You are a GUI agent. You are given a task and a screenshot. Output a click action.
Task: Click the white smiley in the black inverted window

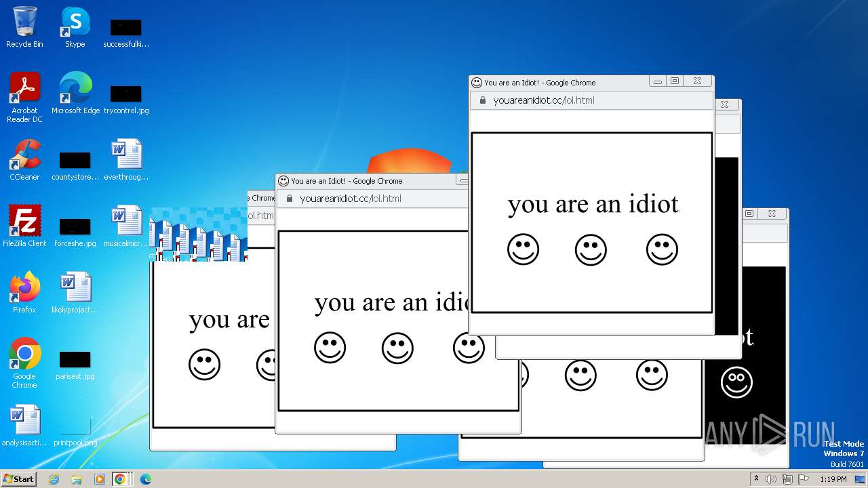pos(736,383)
